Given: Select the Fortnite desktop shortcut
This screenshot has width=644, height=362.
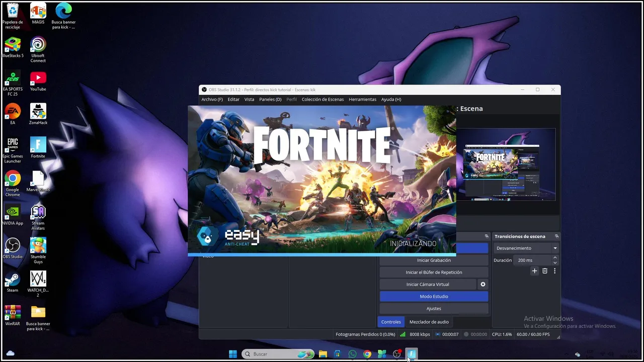Looking at the screenshot, I should point(38,148).
